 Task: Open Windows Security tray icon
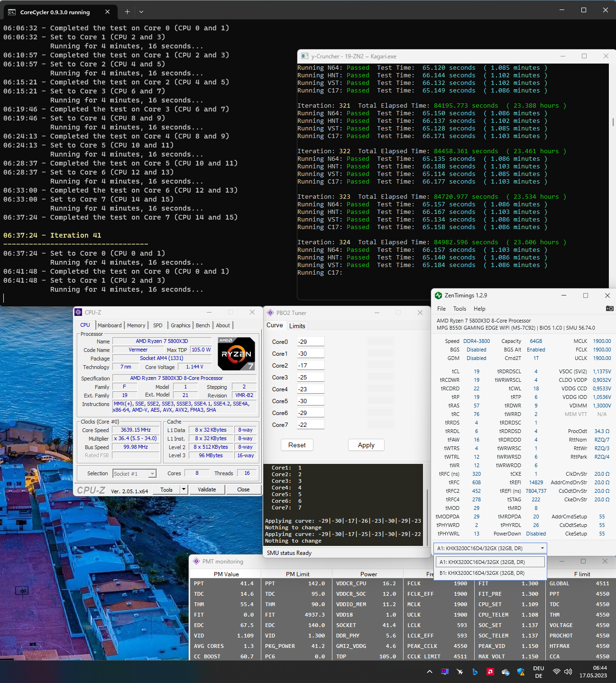pyautogui.click(x=521, y=672)
